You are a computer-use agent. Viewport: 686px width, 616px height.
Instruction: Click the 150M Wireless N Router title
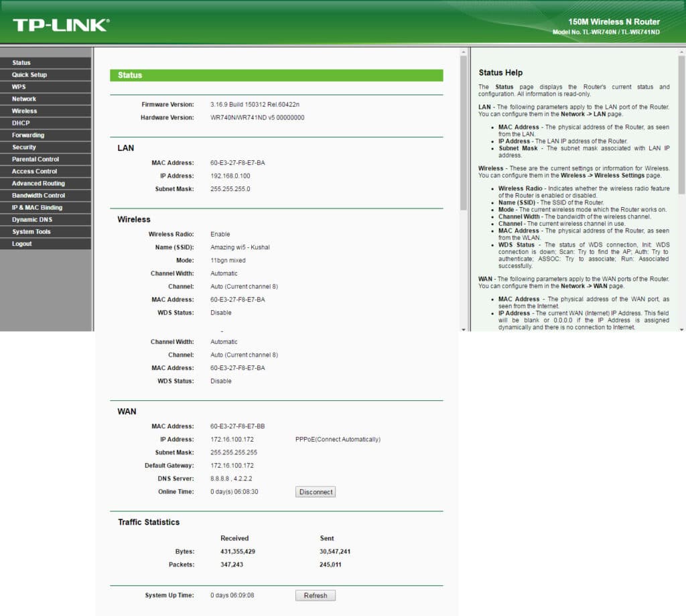[614, 21]
